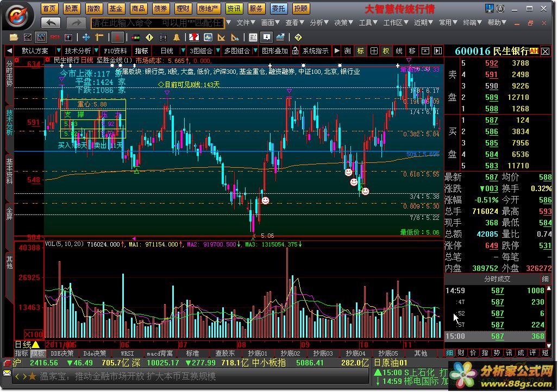This screenshot has height=392, width=558.
Task: Click the 首页 home button
Action: tap(49, 9)
